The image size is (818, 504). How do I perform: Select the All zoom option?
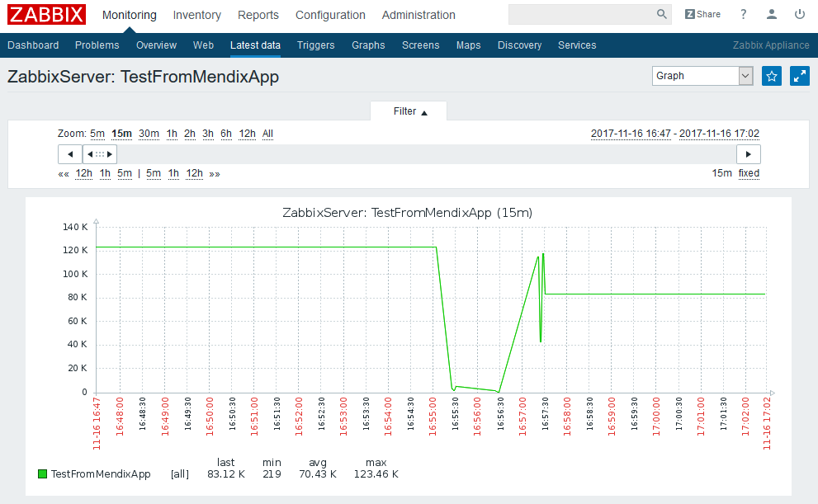267,134
